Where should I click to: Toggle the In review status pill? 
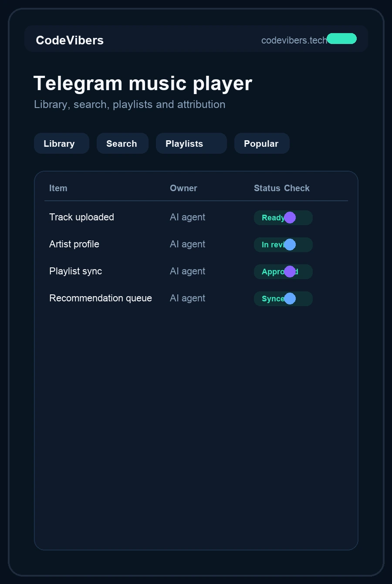pos(283,245)
